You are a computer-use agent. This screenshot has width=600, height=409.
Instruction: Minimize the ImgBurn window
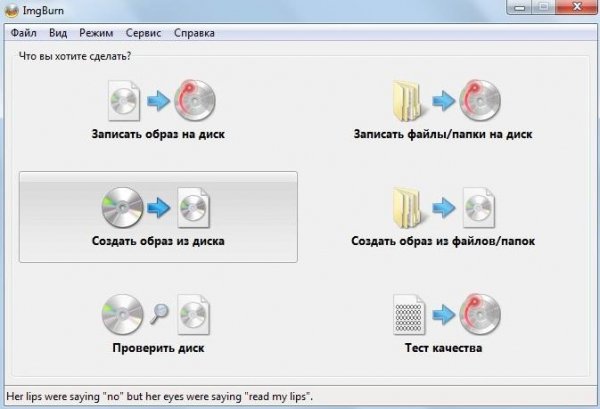pos(519,7)
